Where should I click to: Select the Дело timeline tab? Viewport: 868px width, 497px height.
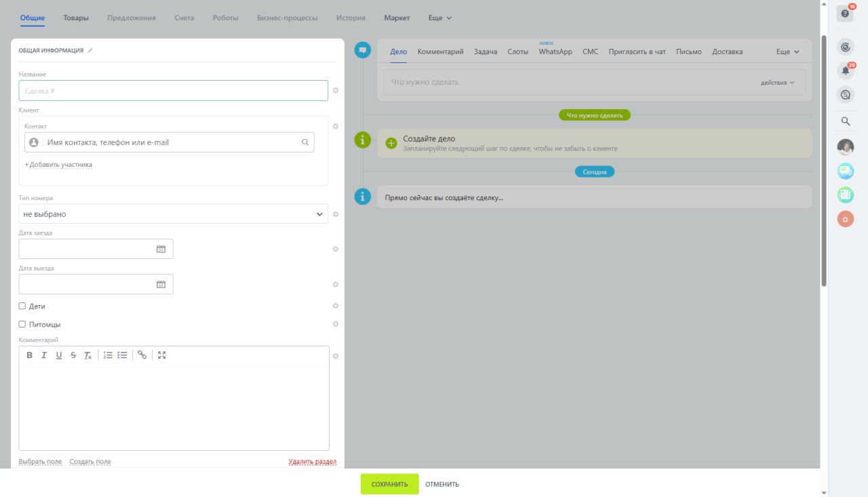click(x=399, y=52)
